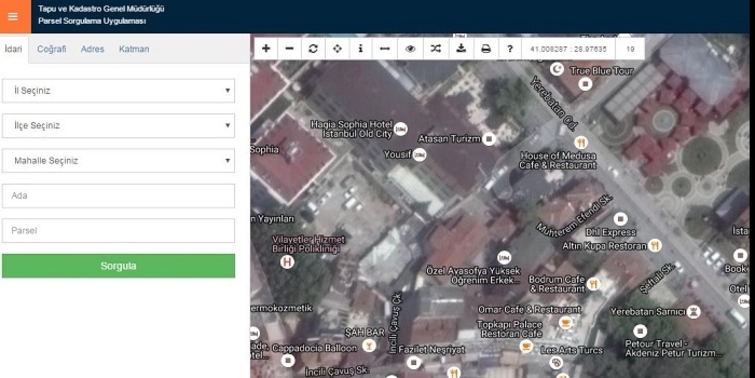The width and height of the screenshot is (755, 378).
Task: Click the Yerebatan Cd. street label
Action: click(x=554, y=104)
